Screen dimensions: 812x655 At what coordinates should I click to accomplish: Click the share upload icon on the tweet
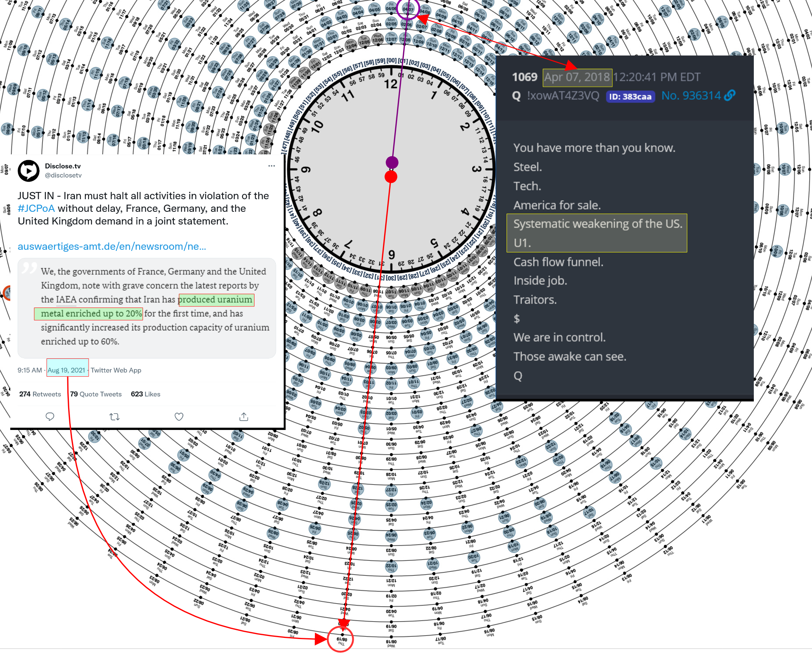(244, 417)
